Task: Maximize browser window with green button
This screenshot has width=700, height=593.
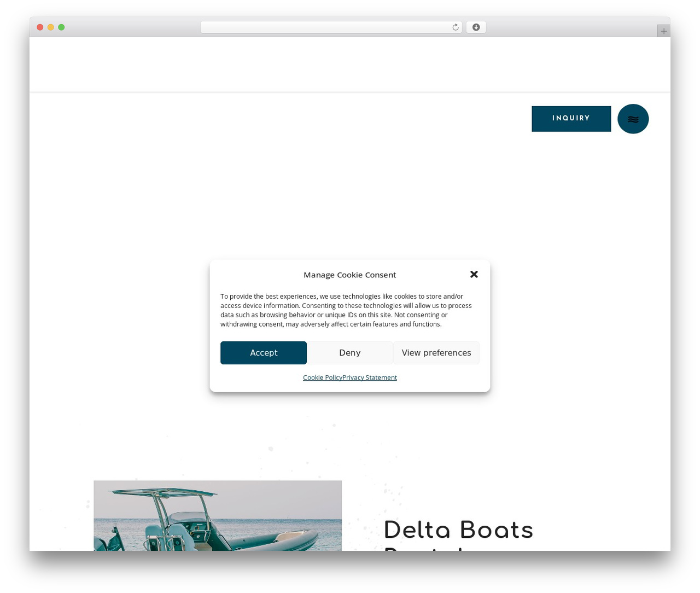Action: [x=61, y=27]
